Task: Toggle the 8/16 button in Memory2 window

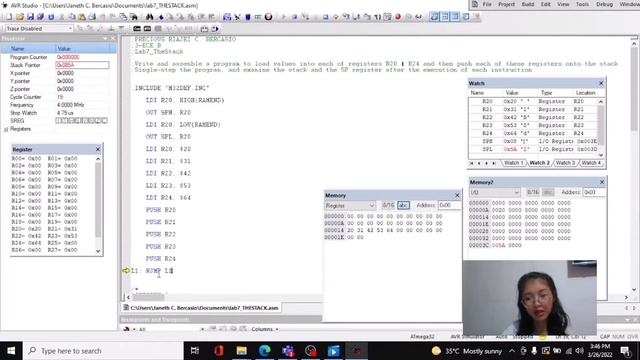Action: (533, 192)
